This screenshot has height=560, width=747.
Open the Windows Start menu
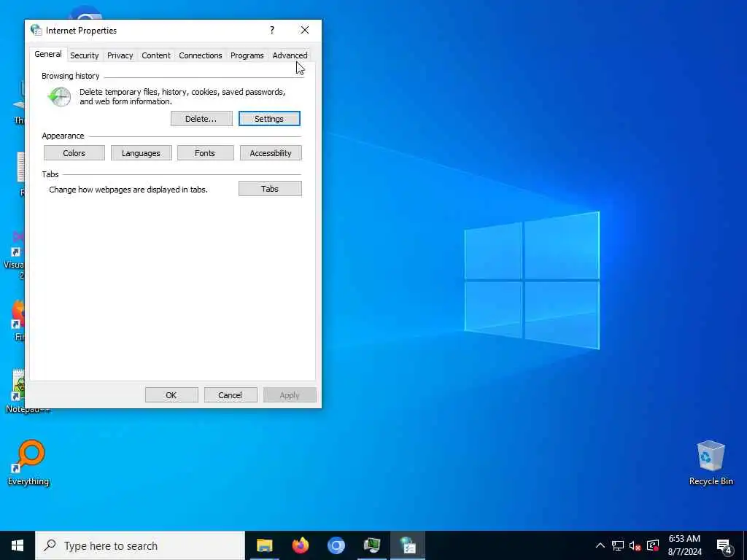[18, 545]
